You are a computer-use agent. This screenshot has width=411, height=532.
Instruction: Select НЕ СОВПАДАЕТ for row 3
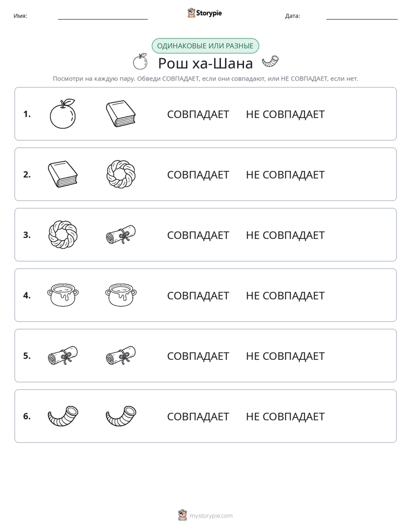(x=285, y=235)
